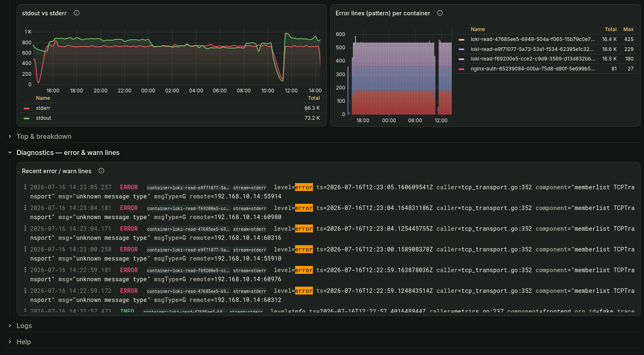
Task: Click the red nginx-auth color swatch
Action: pyautogui.click(x=461, y=69)
